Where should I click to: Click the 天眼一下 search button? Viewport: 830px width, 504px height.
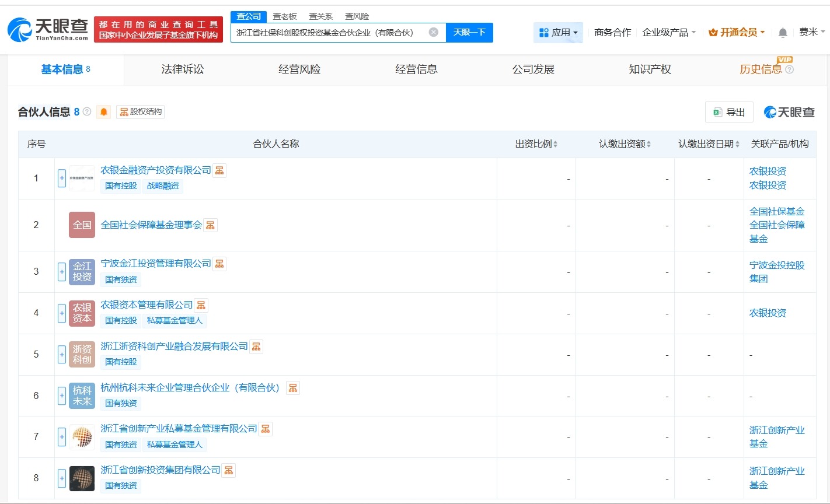470,33
